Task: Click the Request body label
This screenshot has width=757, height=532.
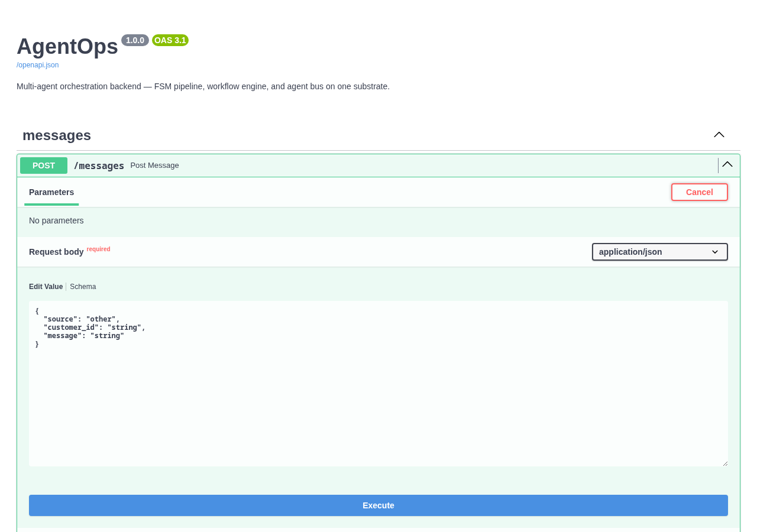Action: click(x=56, y=252)
